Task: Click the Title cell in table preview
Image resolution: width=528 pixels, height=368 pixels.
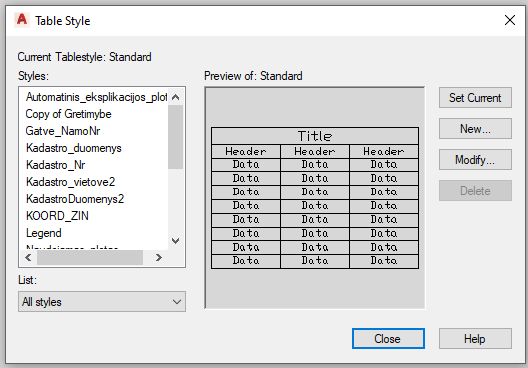Action: [x=315, y=136]
